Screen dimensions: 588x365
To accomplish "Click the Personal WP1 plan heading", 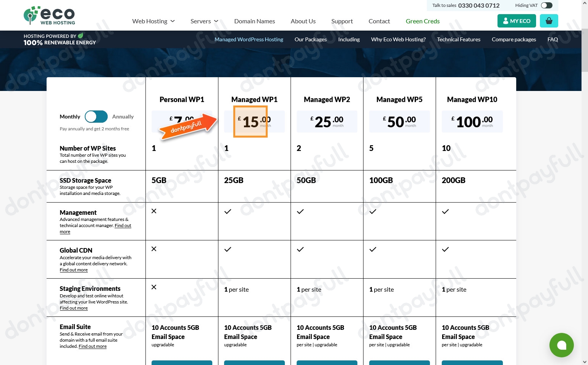I will tap(182, 99).
